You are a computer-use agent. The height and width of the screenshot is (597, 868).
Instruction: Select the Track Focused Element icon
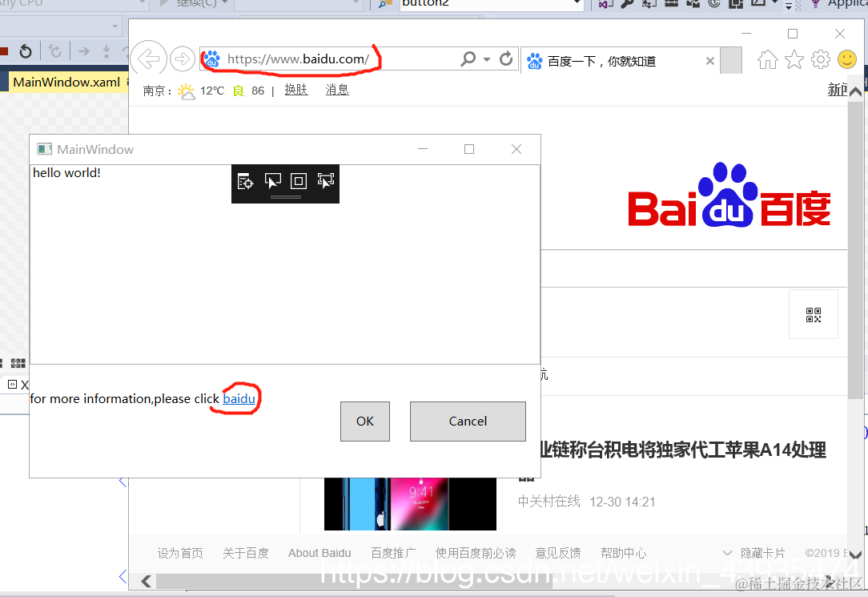(325, 183)
